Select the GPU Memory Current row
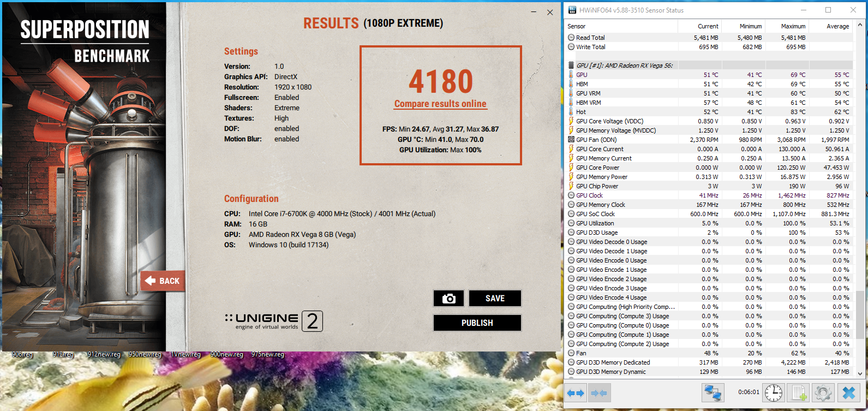This screenshot has width=868, height=411. (709, 158)
